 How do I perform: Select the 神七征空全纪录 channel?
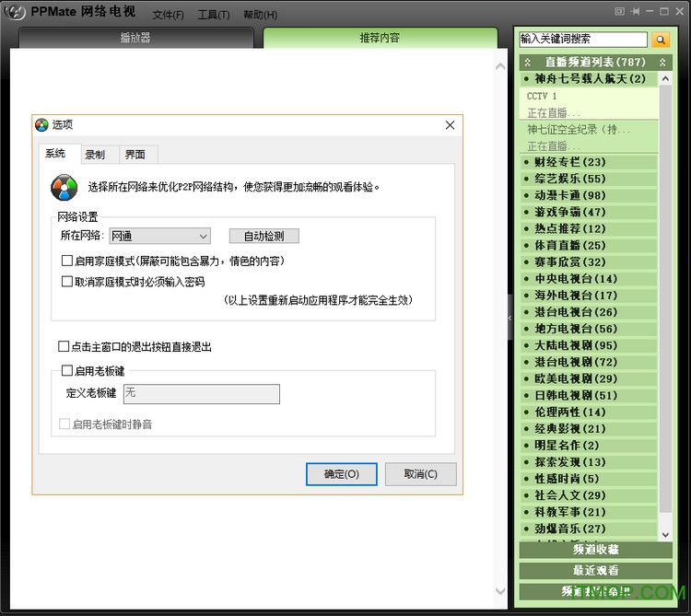click(x=589, y=137)
